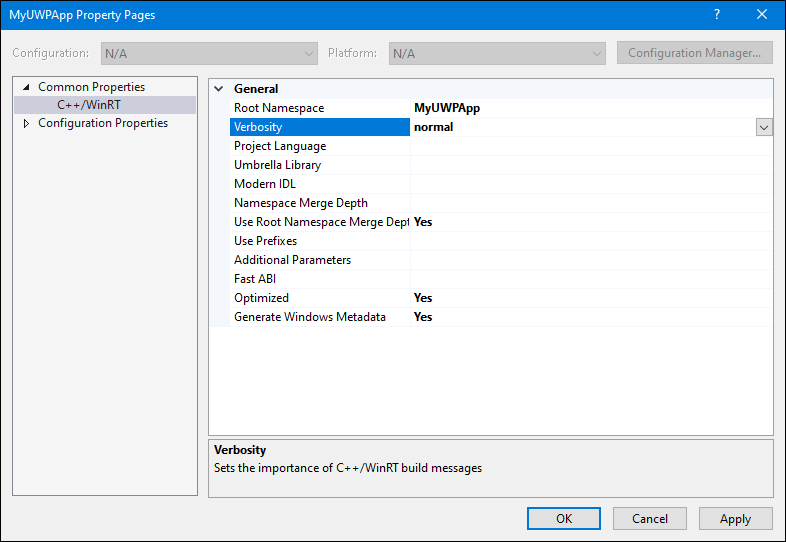
Task: Open the Verbosity value dropdown arrow
Action: click(763, 127)
